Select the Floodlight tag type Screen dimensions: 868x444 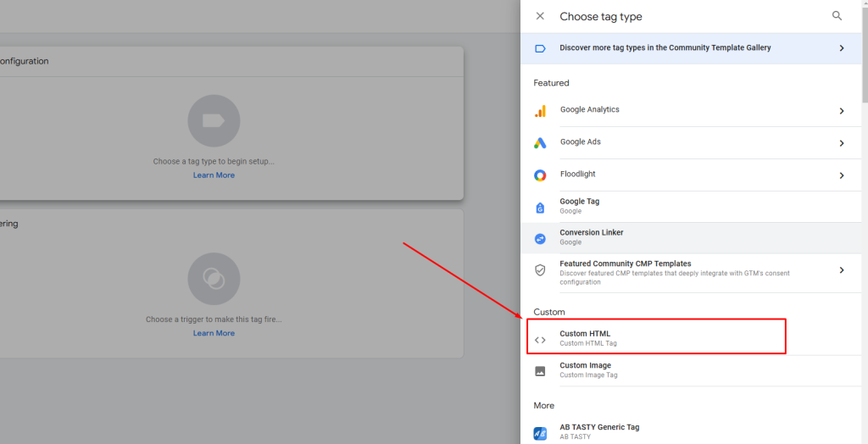(x=691, y=175)
